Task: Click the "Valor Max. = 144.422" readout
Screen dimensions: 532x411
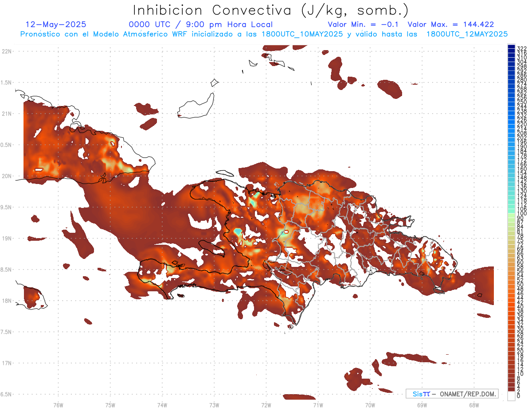Action: (450, 24)
